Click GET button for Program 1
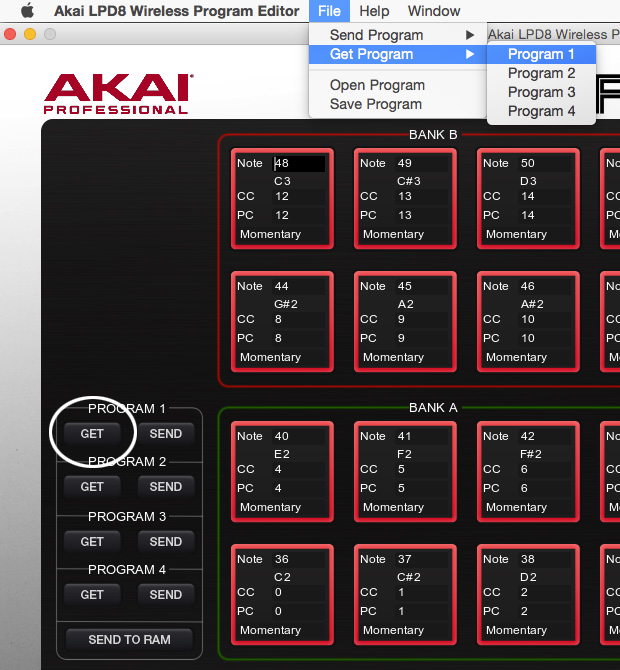 click(92, 434)
